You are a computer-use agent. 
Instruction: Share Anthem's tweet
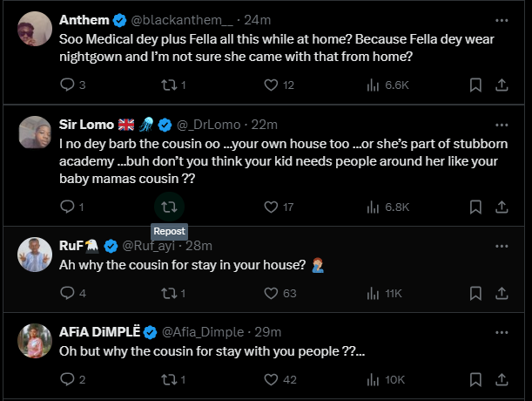click(502, 85)
